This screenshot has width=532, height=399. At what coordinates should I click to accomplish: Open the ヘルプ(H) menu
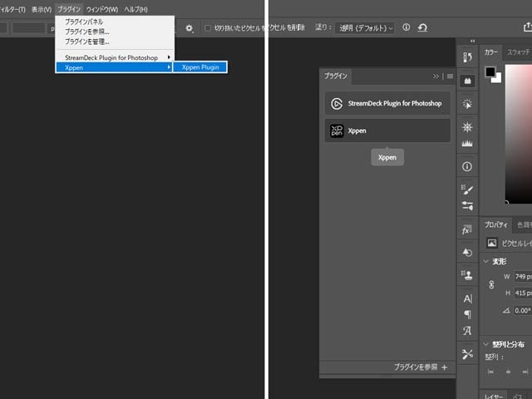click(135, 9)
